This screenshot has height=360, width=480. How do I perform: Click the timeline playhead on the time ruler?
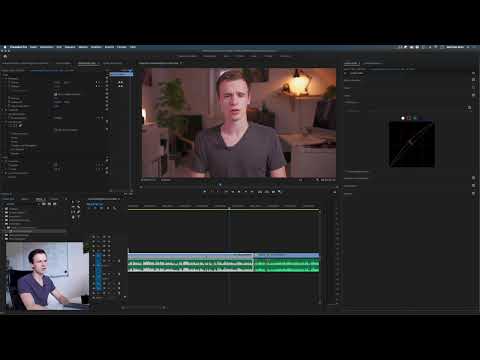[229, 208]
